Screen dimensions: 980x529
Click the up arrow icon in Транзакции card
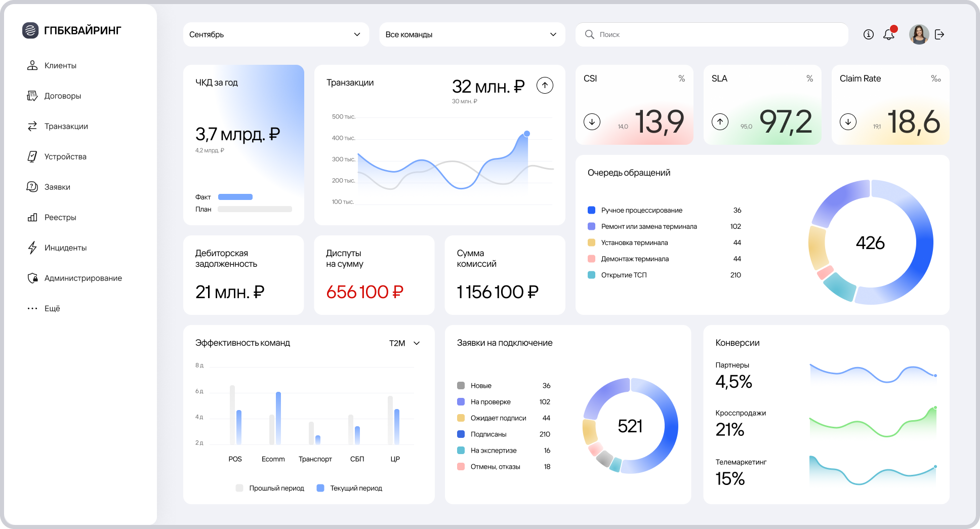pos(545,85)
